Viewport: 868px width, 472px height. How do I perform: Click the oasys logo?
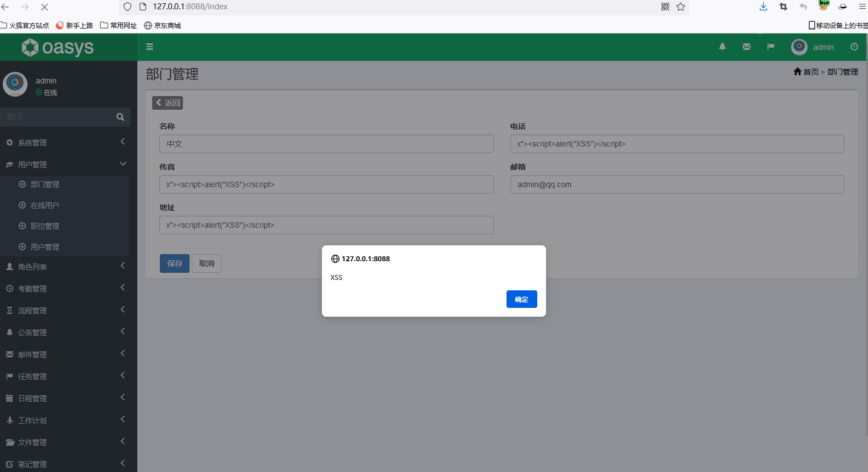pyautogui.click(x=58, y=47)
